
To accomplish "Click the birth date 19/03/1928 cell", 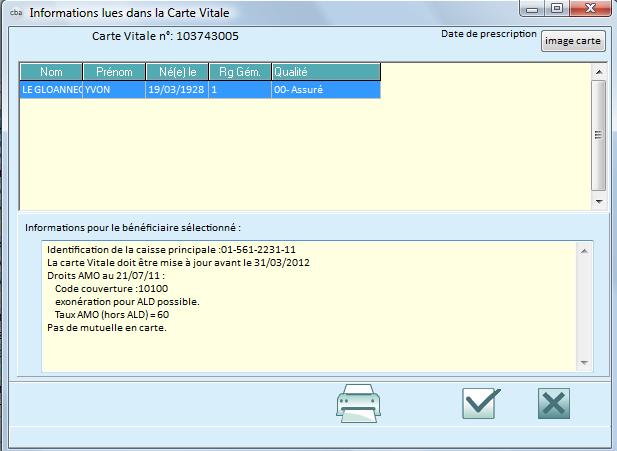I will 177,90.
